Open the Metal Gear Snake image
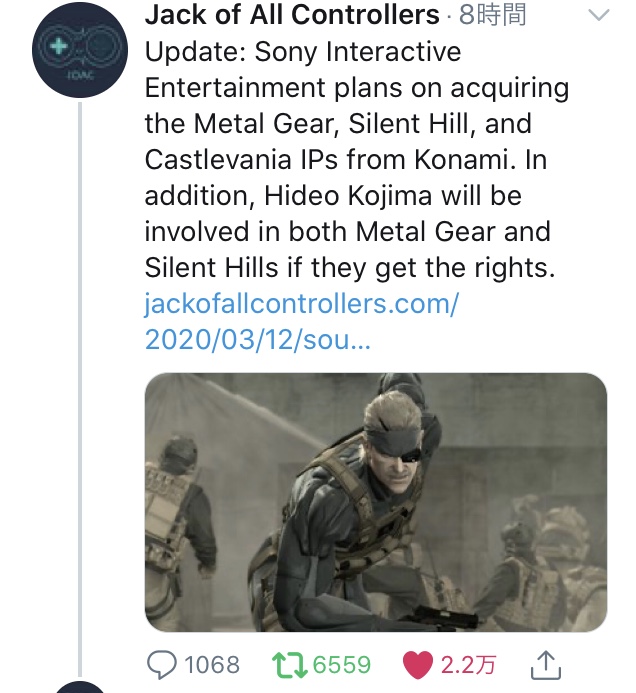This screenshot has height=693, width=636. (375, 502)
